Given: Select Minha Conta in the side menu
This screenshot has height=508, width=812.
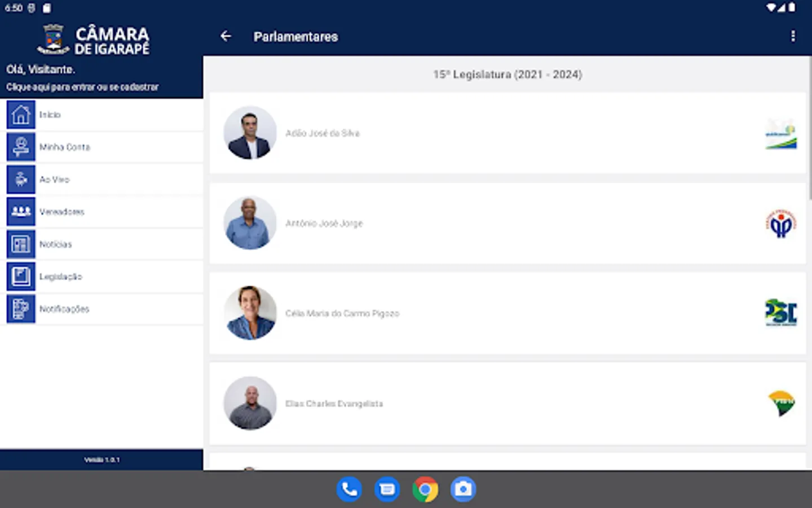Looking at the screenshot, I should pos(101,147).
